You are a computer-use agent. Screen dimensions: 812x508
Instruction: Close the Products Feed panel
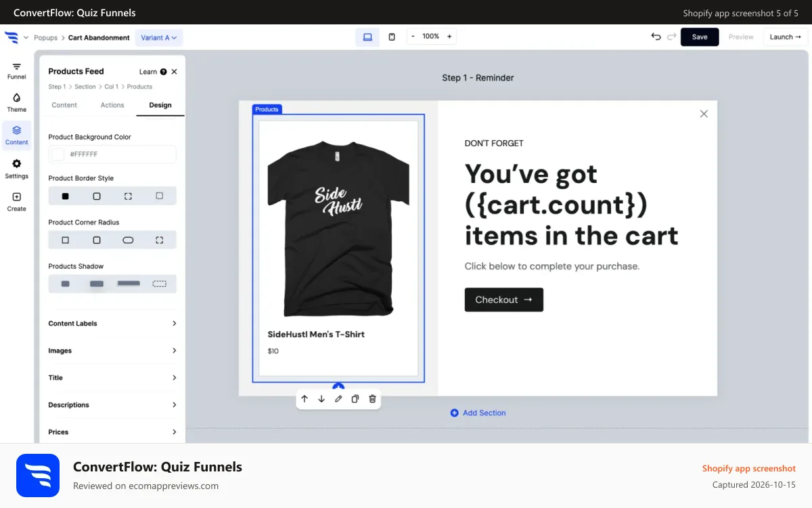click(174, 71)
